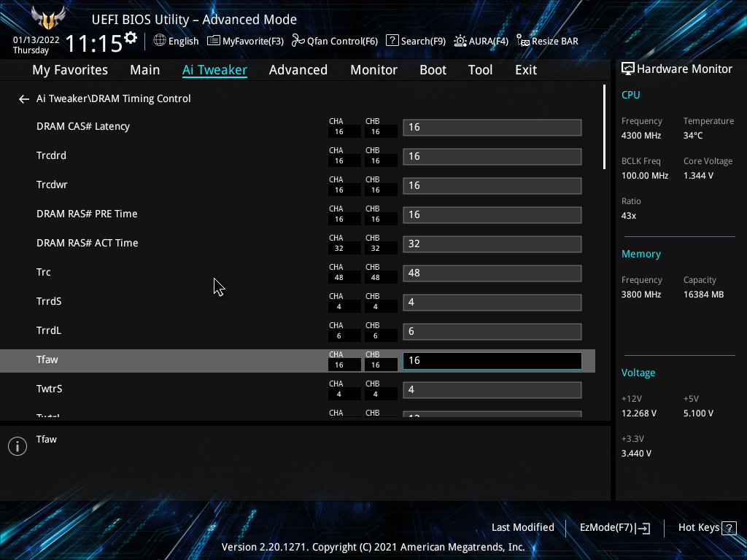
Task: Click DRAM RAS# ACT Time value field
Action: point(492,244)
